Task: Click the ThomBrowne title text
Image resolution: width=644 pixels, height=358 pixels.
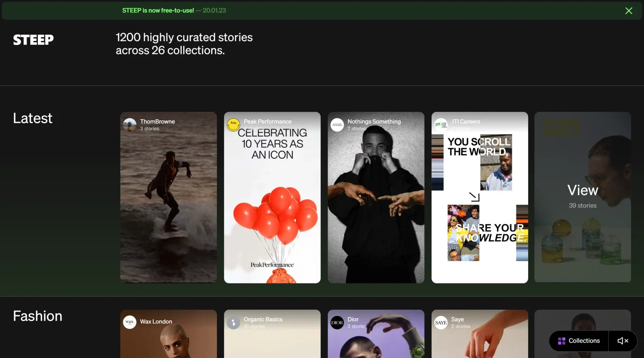Action: pyautogui.click(x=157, y=122)
